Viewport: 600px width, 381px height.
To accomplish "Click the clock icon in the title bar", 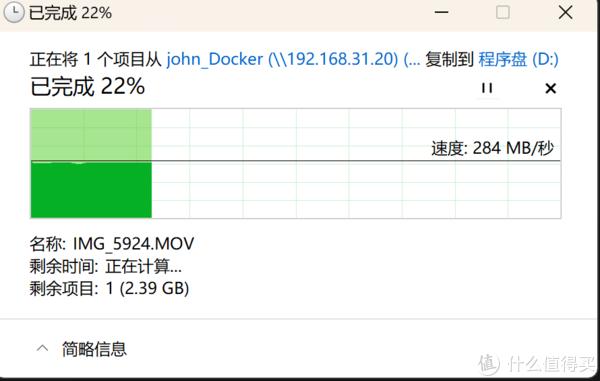I will (x=14, y=13).
